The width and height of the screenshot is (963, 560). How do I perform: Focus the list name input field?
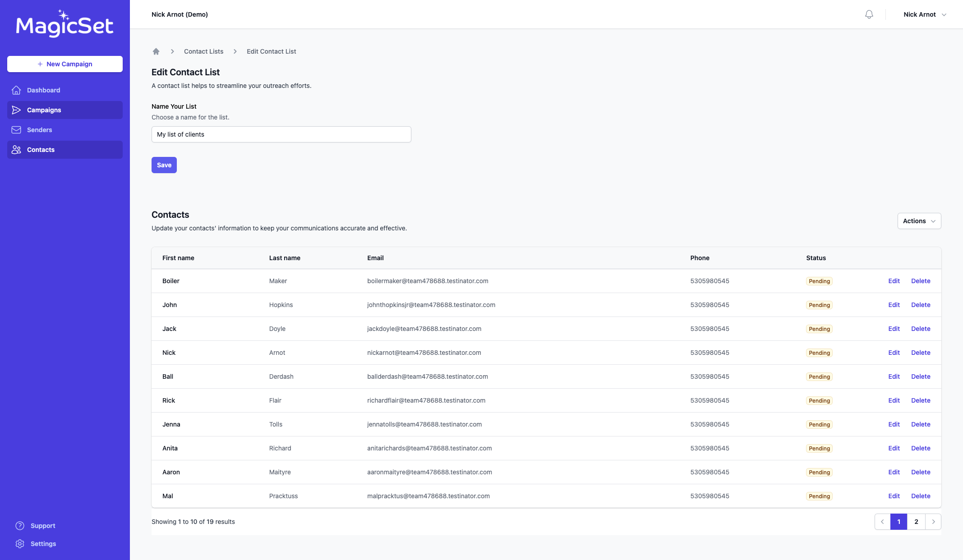pos(281,134)
